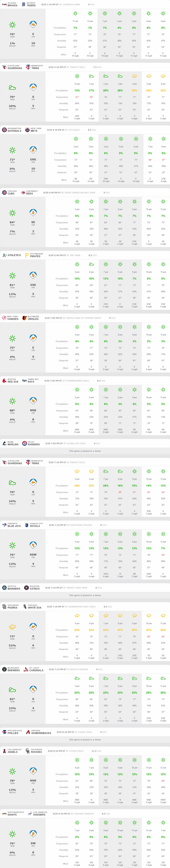Open the New York Yankees logo
The image size is (170, 868).
tap(4, 318)
